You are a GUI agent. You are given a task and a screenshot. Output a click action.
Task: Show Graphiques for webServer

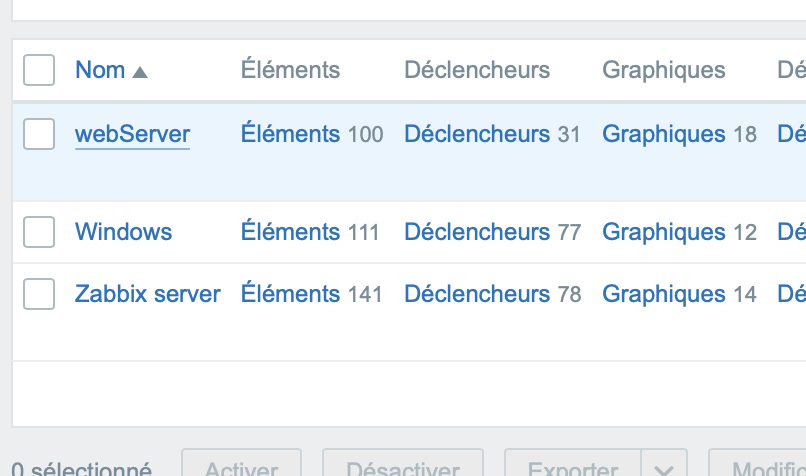pyautogui.click(x=663, y=134)
